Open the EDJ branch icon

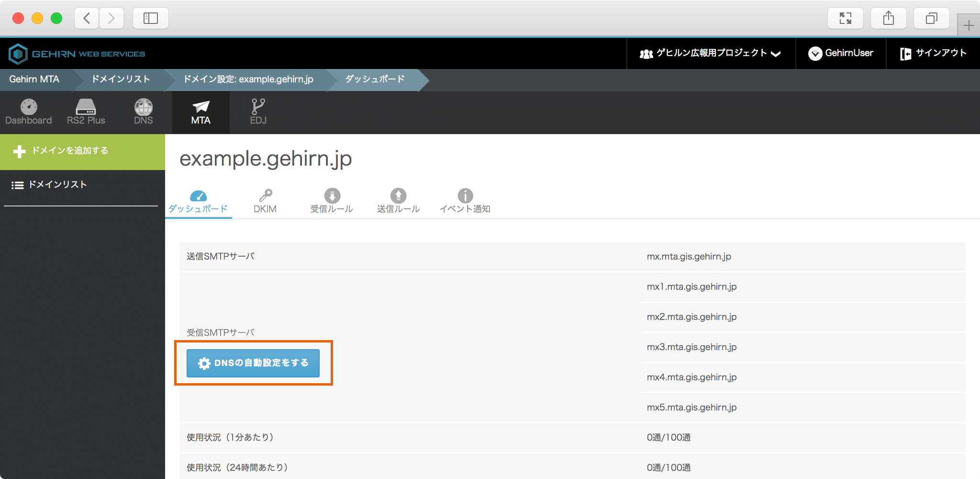point(258,112)
